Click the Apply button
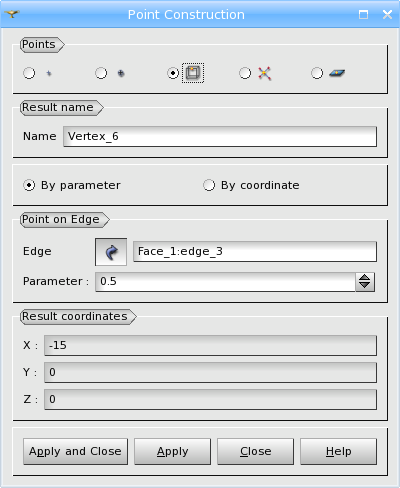The height and width of the screenshot is (488, 400). click(x=172, y=451)
